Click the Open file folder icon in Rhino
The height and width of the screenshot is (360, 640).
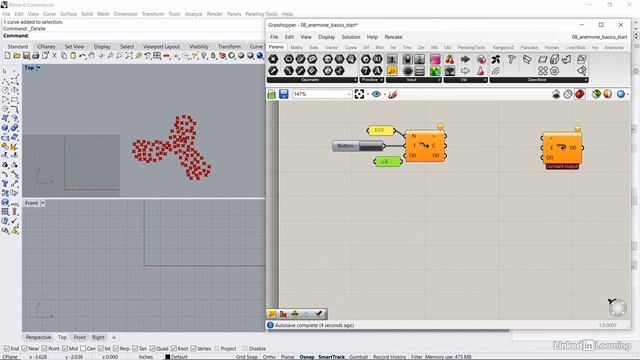coord(17,56)
